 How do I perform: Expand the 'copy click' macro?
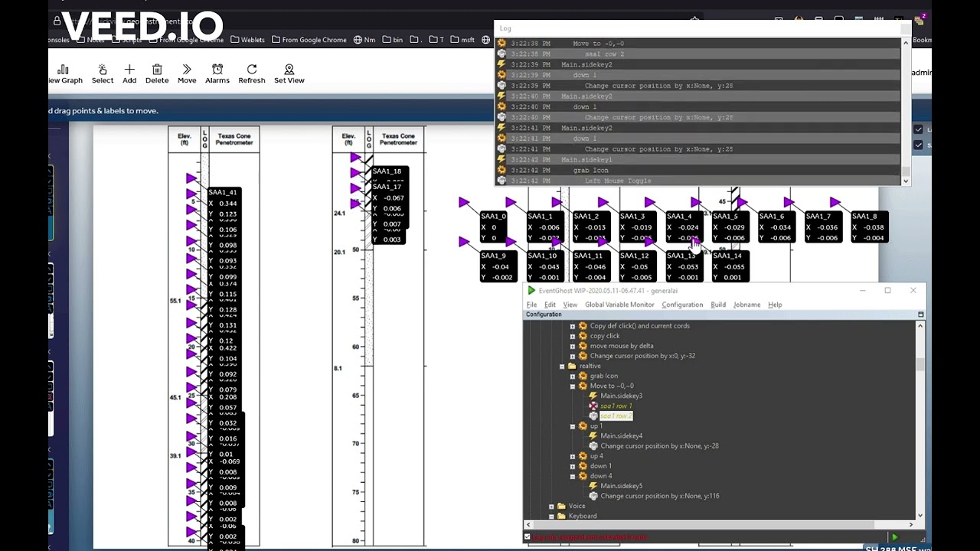(x=572, y=336)
